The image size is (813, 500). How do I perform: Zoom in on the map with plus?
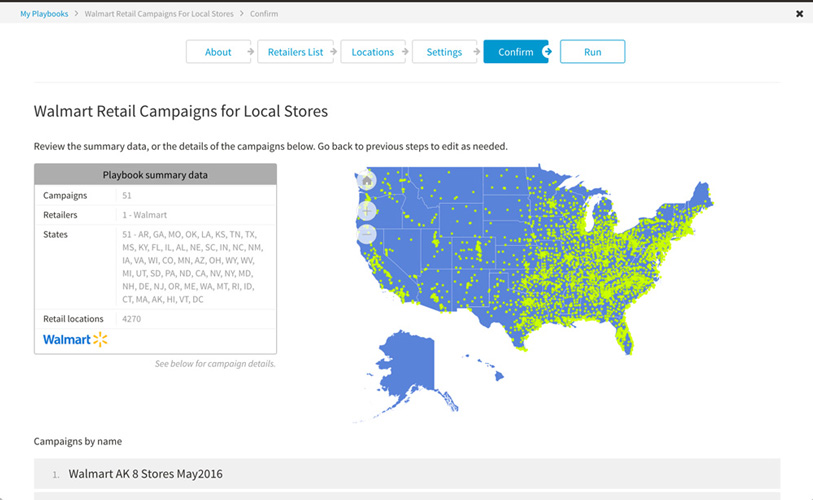click(367, 211)
